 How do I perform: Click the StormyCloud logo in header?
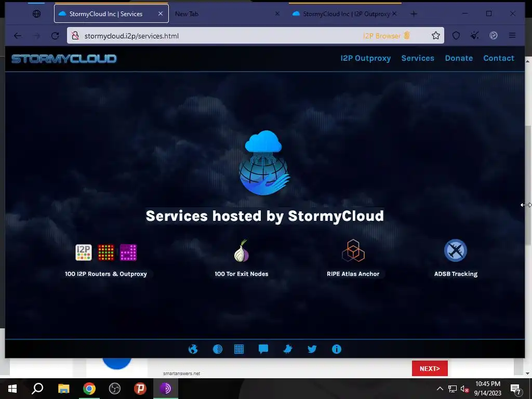64,59
